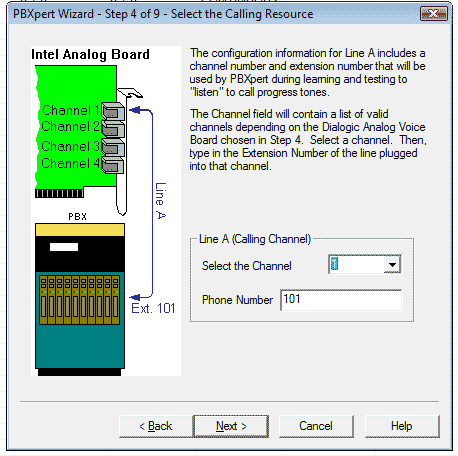Go to the Next wizard step

231,426
